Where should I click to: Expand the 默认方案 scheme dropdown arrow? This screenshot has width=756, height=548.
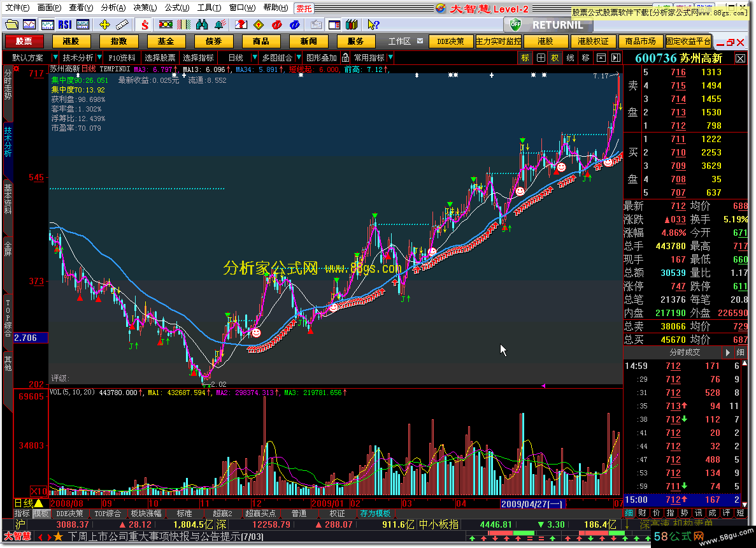pos(55,58)
